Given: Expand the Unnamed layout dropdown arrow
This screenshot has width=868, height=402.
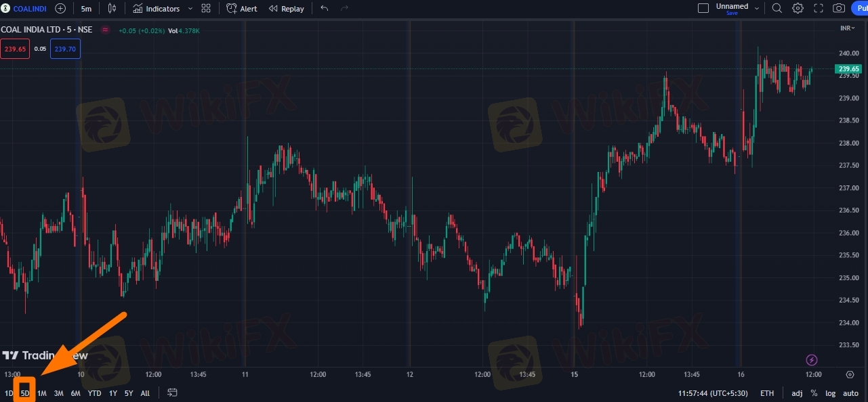Looking at the screenshot, I should pos(758,8).
